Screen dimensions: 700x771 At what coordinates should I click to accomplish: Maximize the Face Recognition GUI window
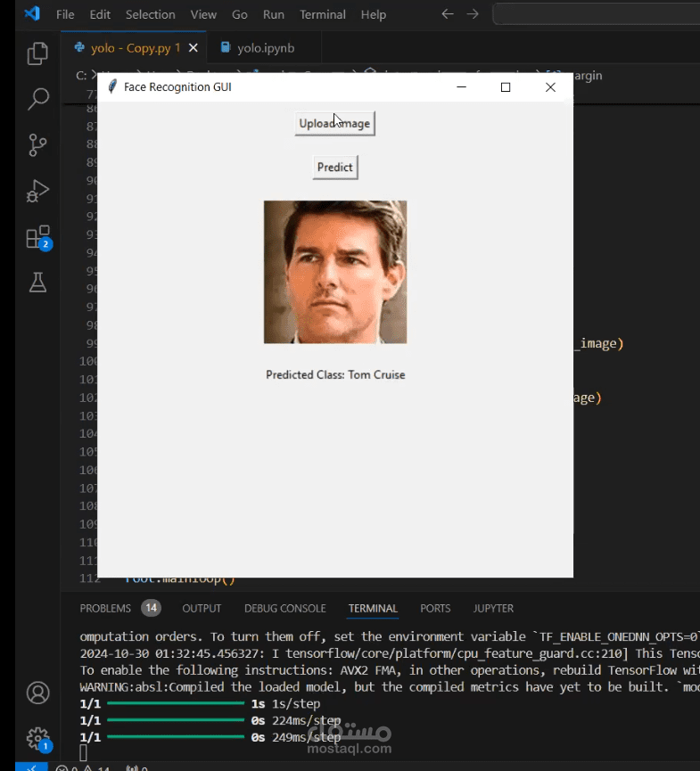click(x=506, y=87)
